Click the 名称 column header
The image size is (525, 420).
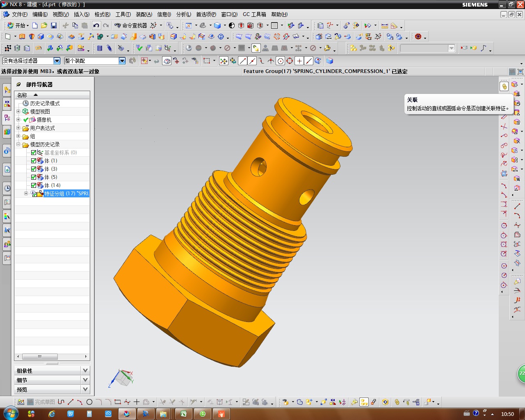pos(22,95)
